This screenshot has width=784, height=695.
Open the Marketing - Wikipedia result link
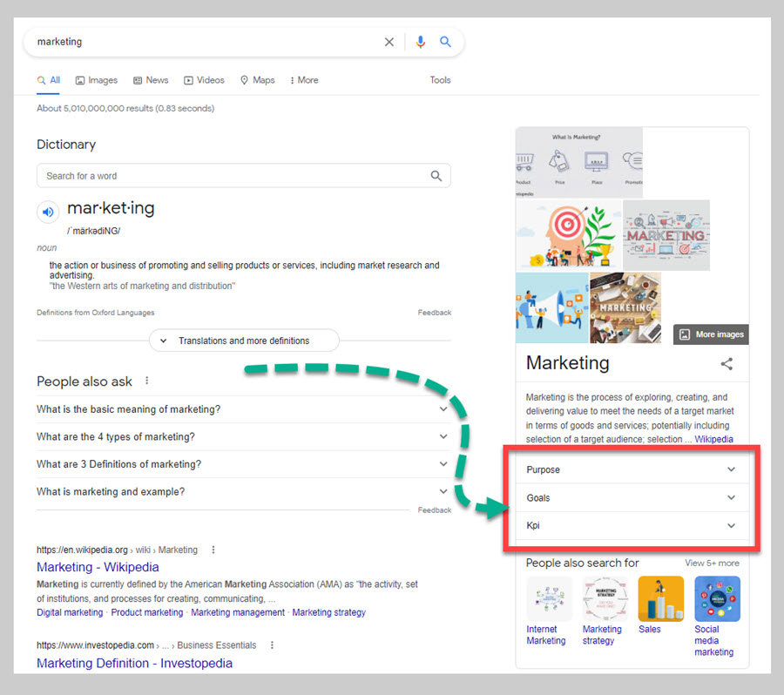point(98,567)
